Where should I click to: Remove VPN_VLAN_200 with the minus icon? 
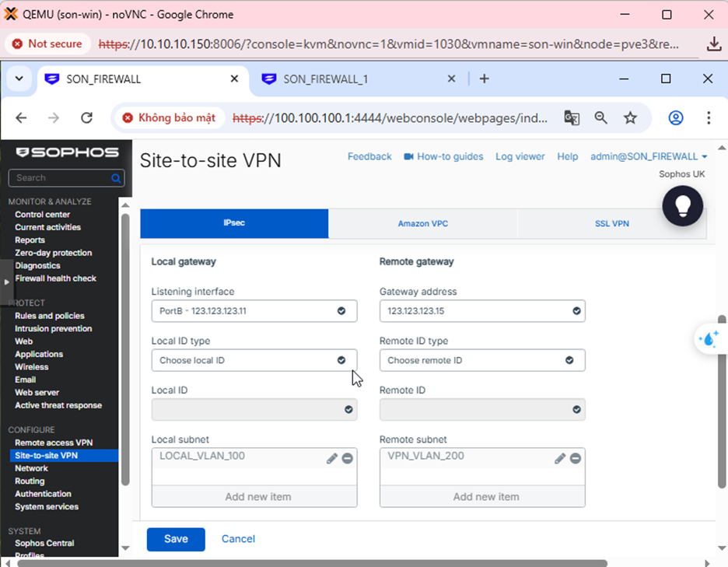pyautogui.click(x=575, y=459)
